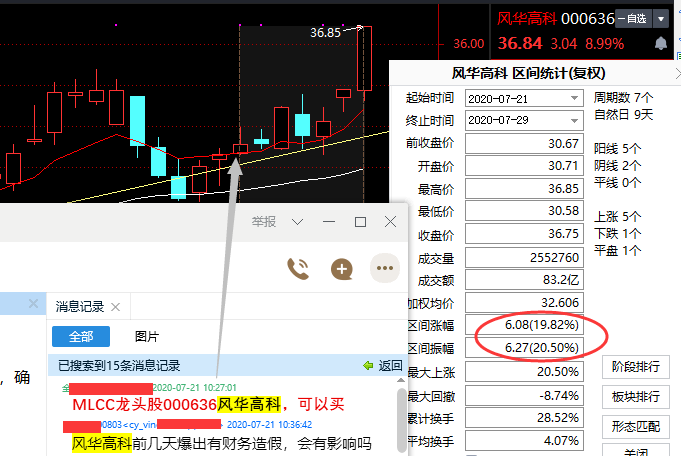
Task: Switch to the 消息记录 tab
Action: tap(80, 307)
